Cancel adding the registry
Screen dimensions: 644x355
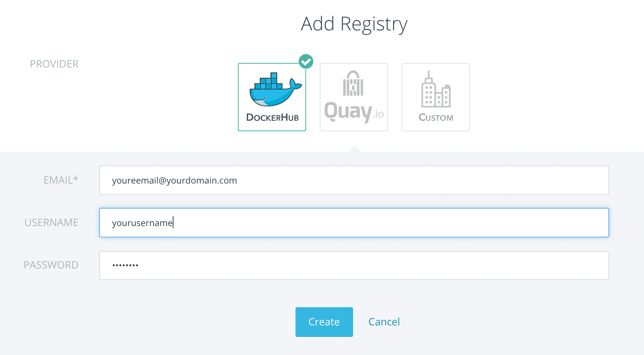coord(384,322)
